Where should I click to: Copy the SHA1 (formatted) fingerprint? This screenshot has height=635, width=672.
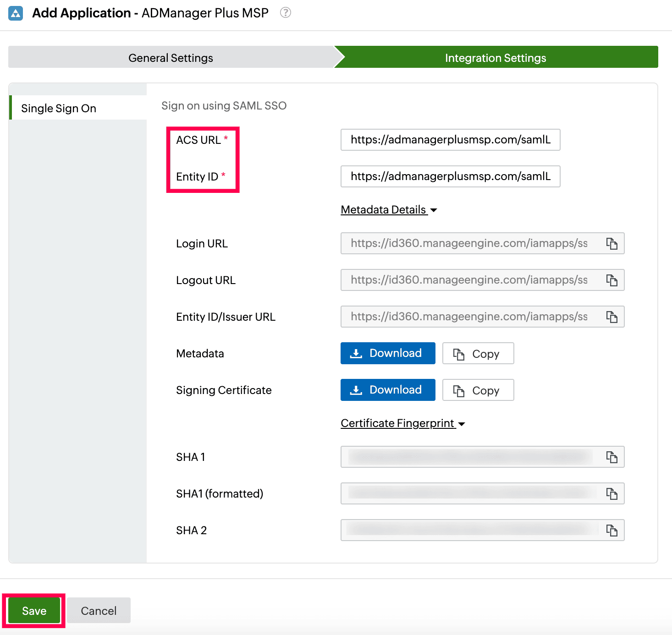click(612, 493)
